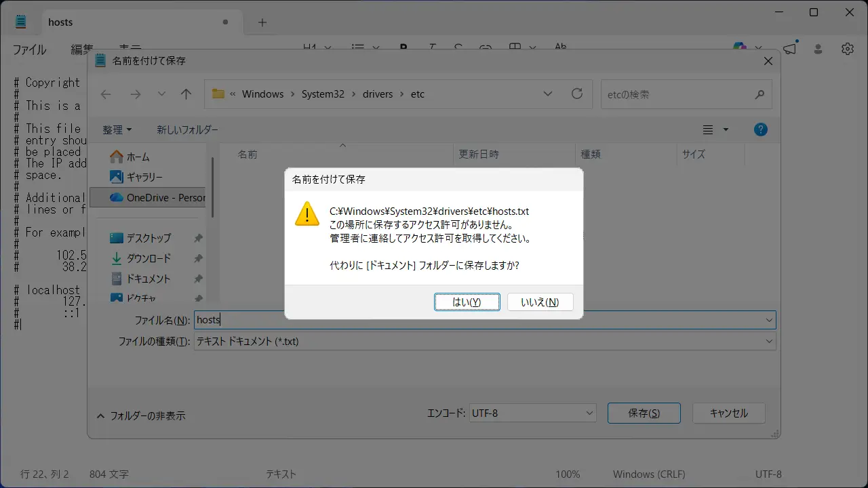Image resolution: width=868 pixels, height=488 pixels.
Task: Open the account profile icon
Action: 817,49
